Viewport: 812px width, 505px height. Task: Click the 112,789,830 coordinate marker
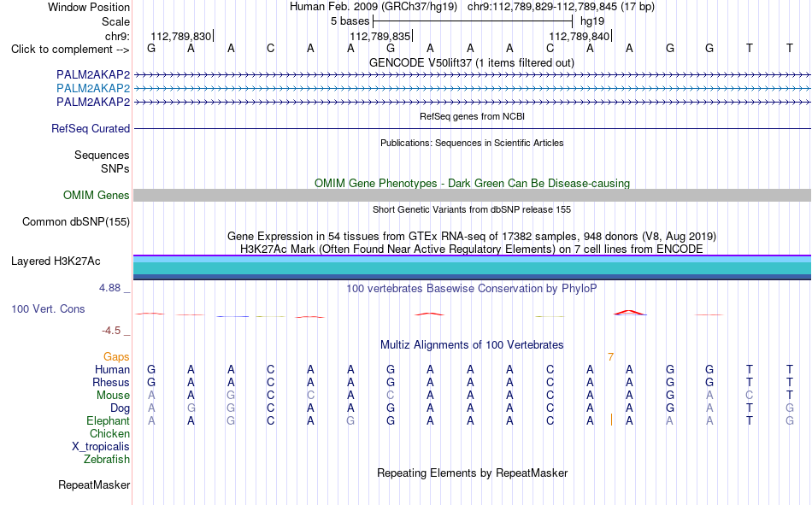click(180, 36)
